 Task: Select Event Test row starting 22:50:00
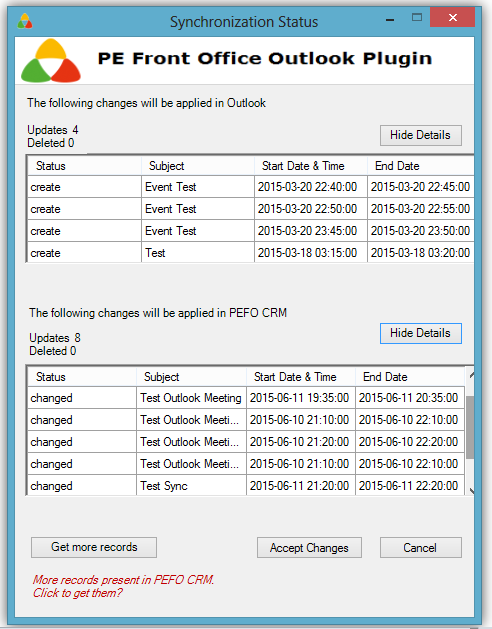pos(250,209)
